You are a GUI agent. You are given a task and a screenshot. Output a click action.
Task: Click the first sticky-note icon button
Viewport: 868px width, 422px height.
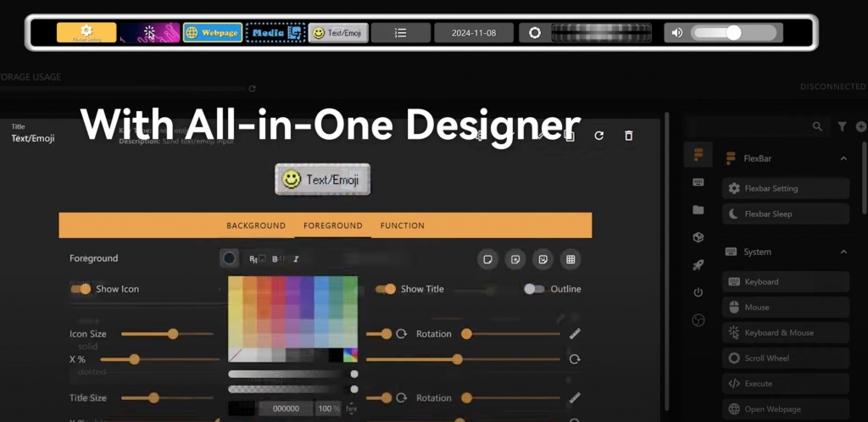tap(487, 258)
